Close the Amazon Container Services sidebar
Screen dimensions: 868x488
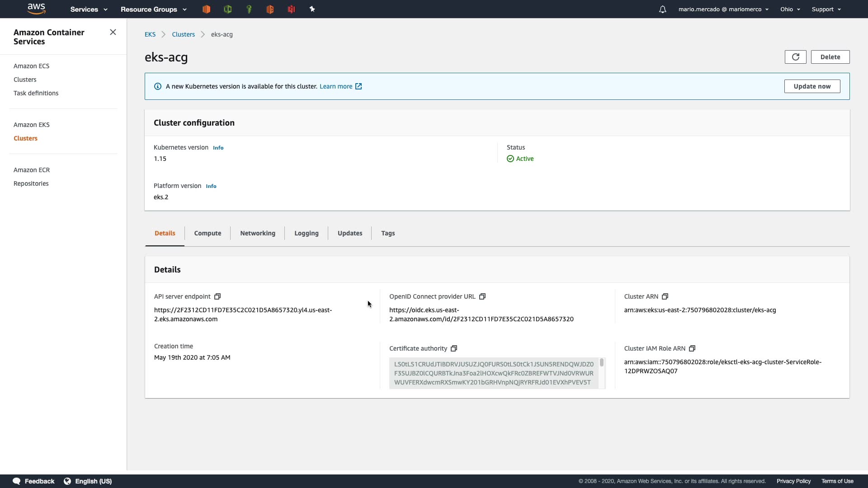(113, 32)
